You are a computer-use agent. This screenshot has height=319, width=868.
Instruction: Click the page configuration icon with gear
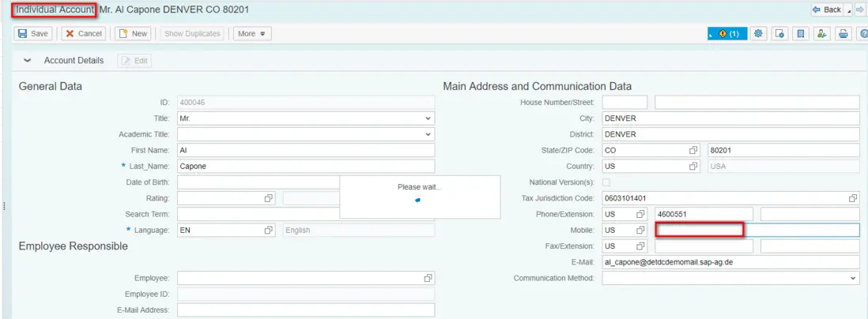coord(779,33)
